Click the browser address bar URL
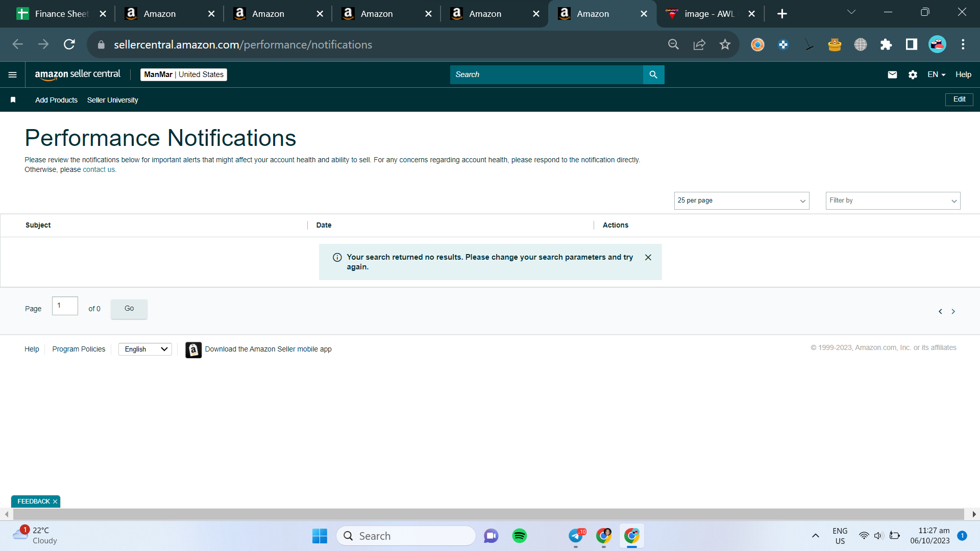 coord(243,44)
